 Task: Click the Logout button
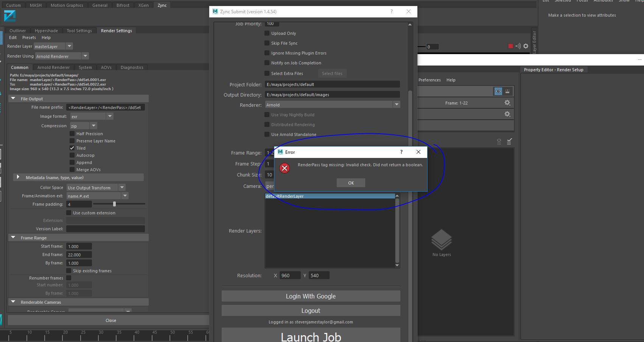[x=311, y=311]
